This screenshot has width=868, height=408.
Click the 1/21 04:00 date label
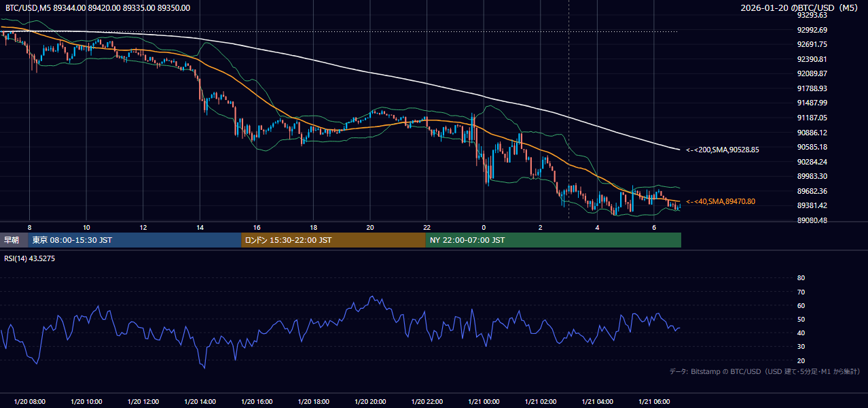(597, 402)
